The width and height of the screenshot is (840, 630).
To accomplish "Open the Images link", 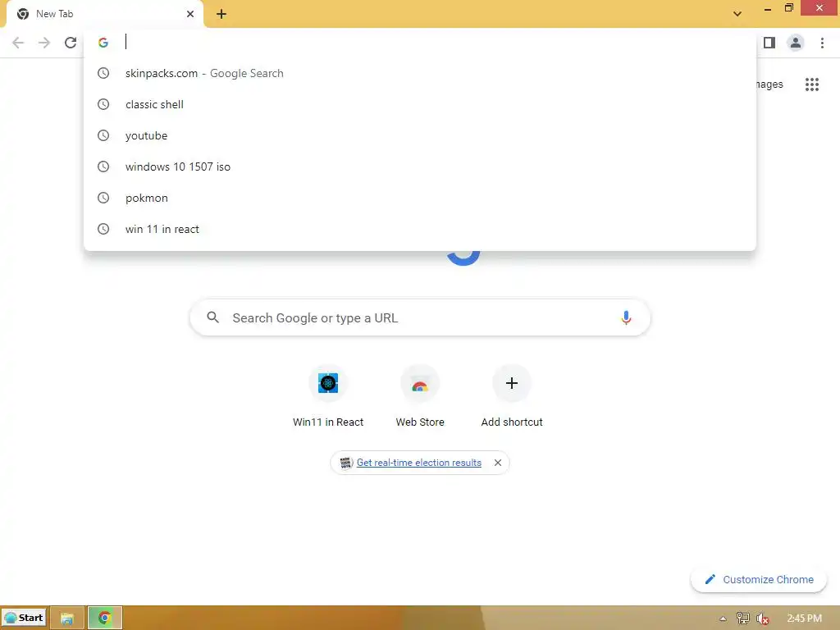I will click(x=769, y=84).
